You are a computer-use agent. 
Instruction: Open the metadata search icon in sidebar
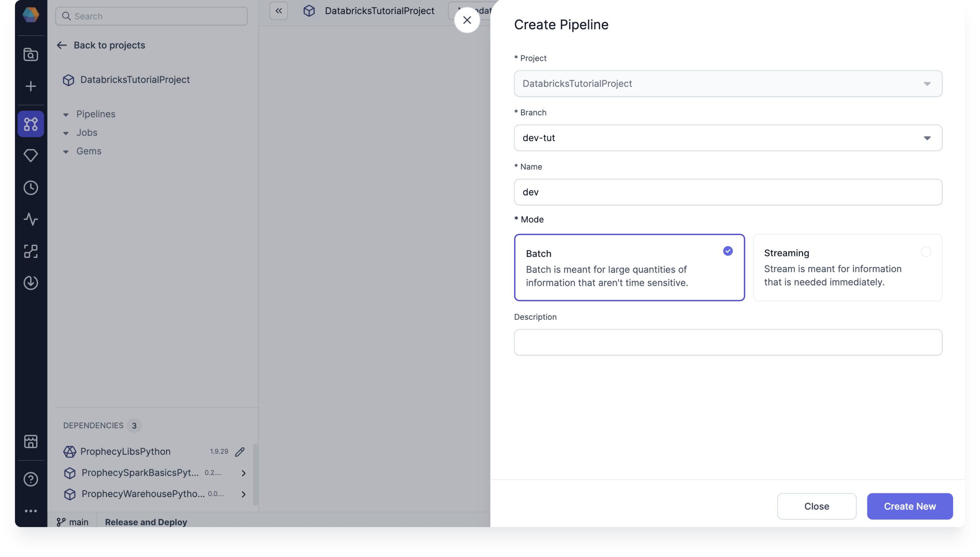click(31, 54)
